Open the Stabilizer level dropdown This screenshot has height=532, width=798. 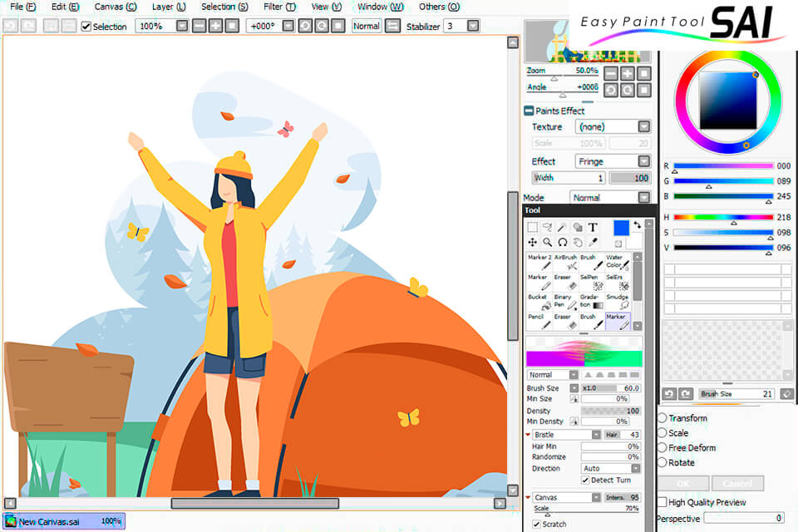[x=473, y=26]
